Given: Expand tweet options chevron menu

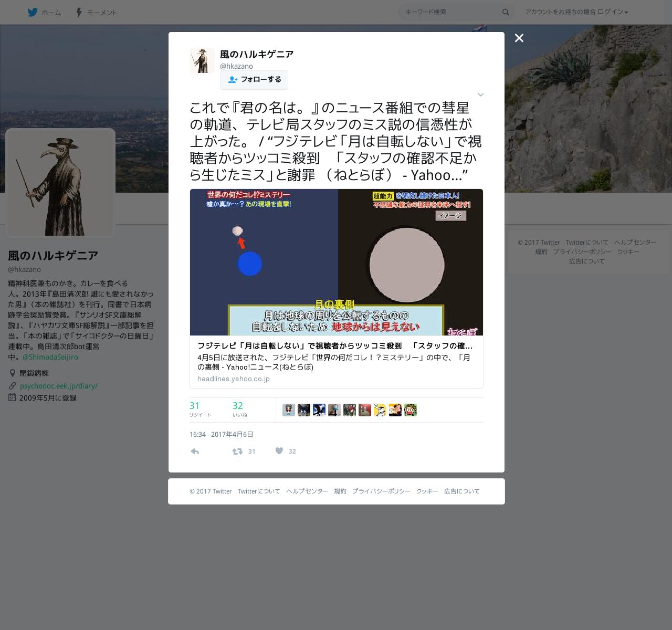Looking at the screenshot, I should click(x=480, y=94).
